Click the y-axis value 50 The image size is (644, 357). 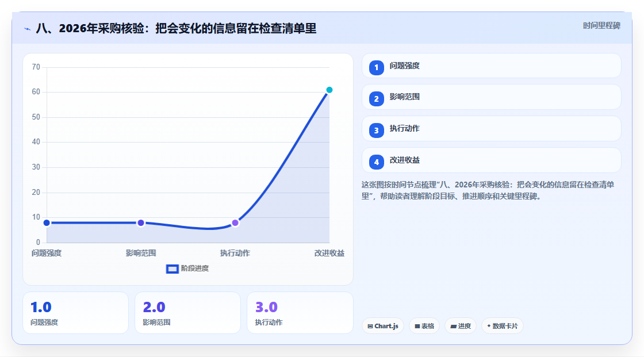36,117
